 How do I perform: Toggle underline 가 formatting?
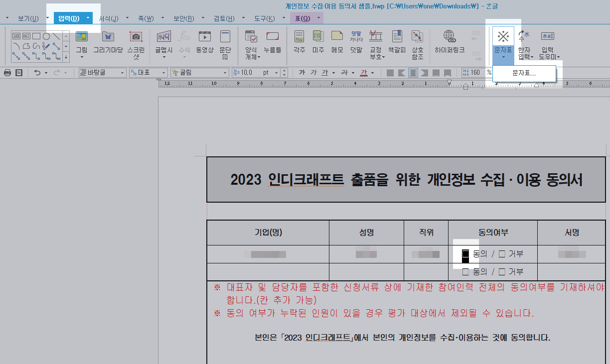pyautogui.click(x=325, y=73)
